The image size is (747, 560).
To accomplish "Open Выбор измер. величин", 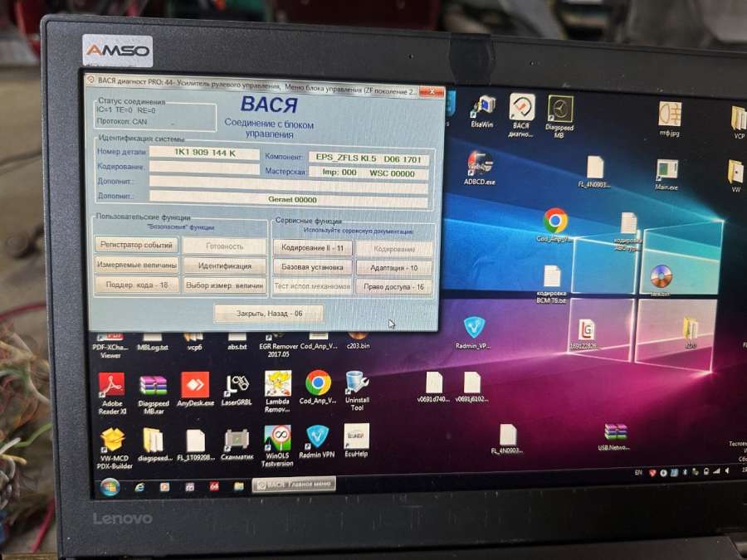I will coord(225,285).
